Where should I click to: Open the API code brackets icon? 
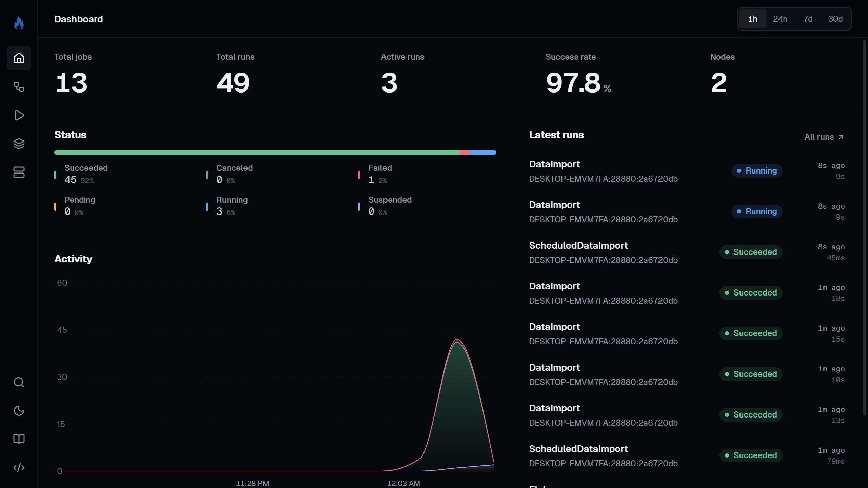tap(19, 468)
